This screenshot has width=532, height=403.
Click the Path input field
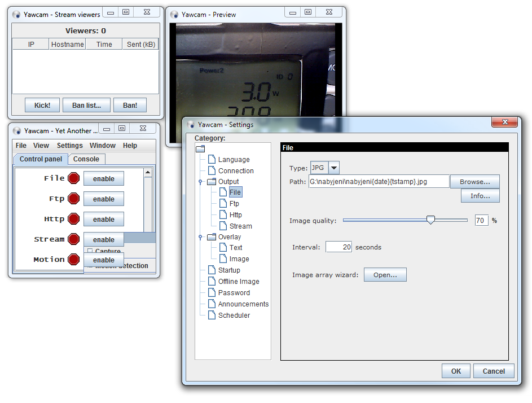coord(379,181)
